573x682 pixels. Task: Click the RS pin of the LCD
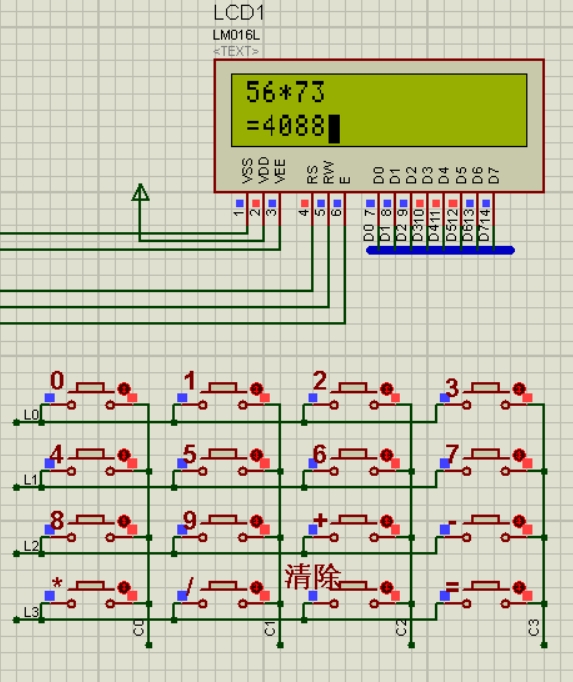click(312, 174)
